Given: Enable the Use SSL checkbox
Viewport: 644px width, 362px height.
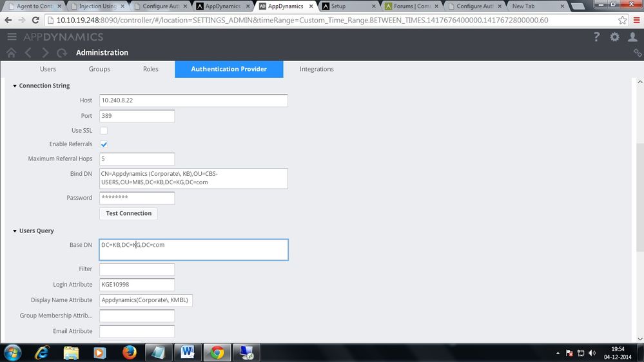Looking at the screenshot, I should point(104,131).
